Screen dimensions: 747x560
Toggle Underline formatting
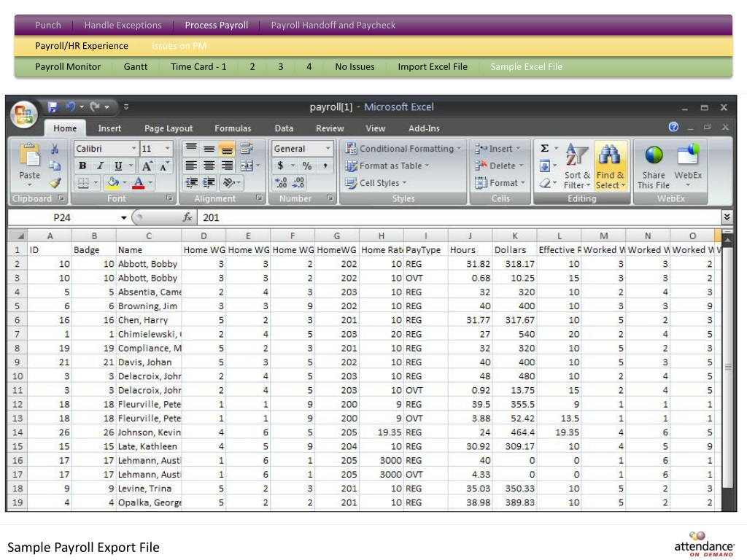pos(117,166)
